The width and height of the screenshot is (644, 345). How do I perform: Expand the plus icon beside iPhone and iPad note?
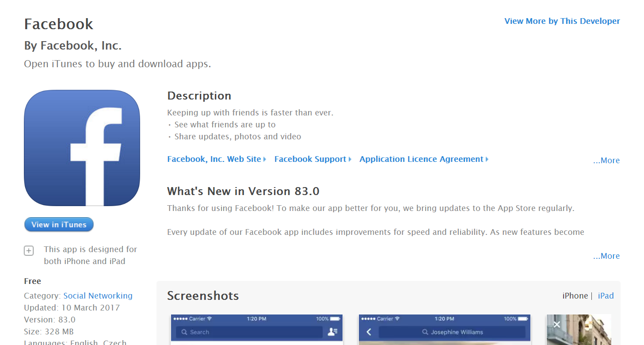click(29, 251)
